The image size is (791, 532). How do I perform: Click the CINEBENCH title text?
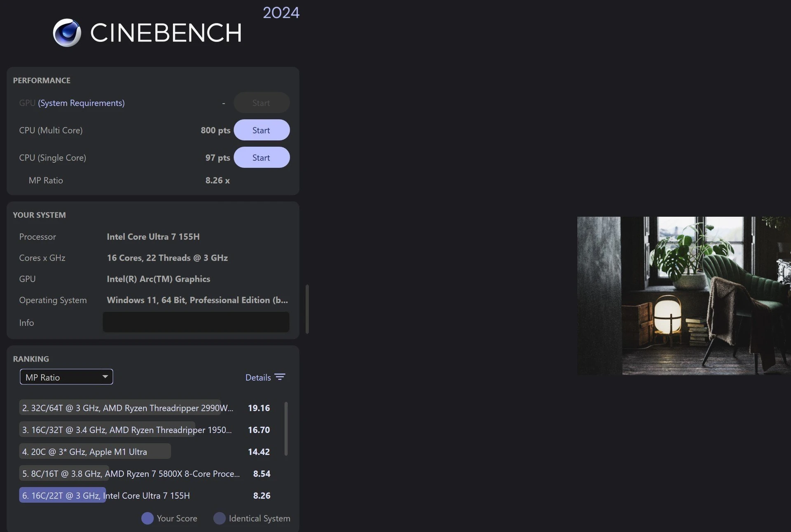click(166, 33)
